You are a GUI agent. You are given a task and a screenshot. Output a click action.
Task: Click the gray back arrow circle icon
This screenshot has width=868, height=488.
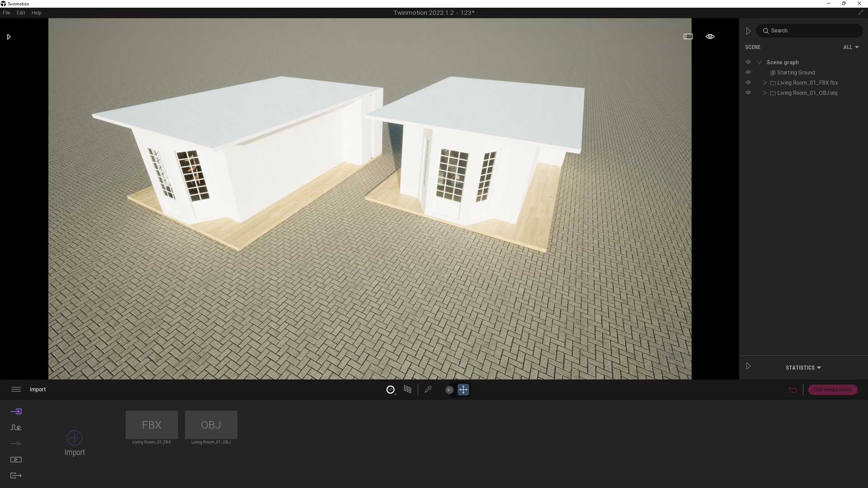pyautogui.click(x=449, y=390)
